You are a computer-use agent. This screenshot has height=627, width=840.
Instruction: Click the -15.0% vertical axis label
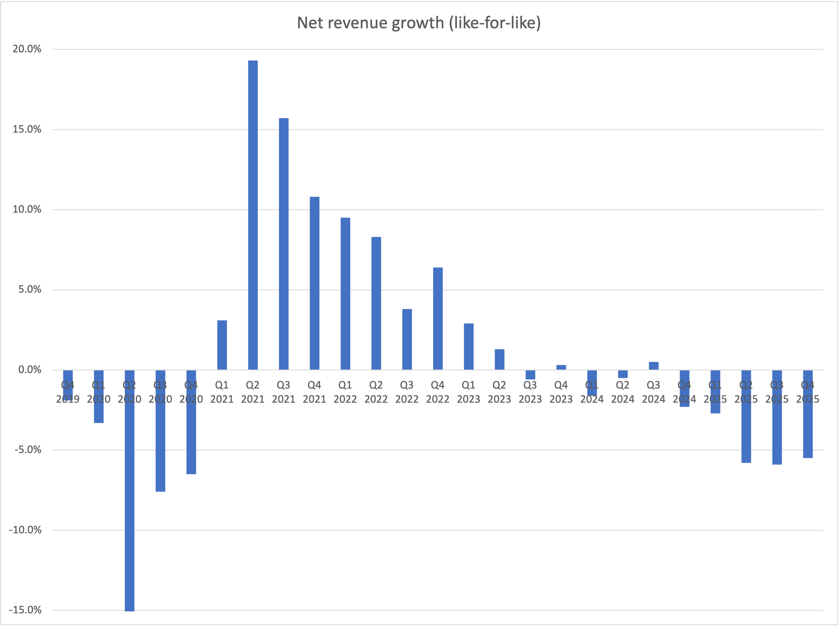(25, 610)
